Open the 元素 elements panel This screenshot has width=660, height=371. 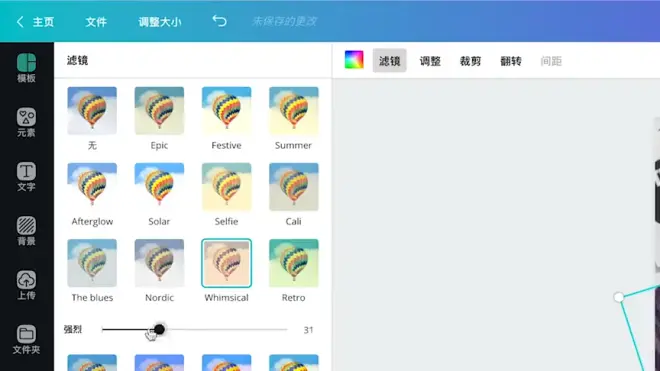(x=26, y=123)
